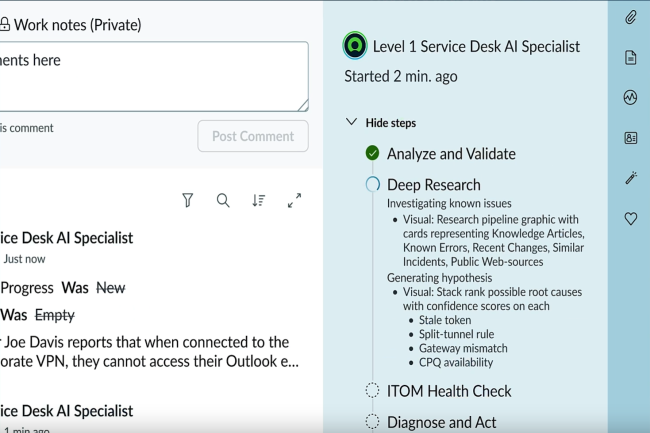Collapse steps using Hide steps chevron
650x433 pixels.
(x=351, y=122)
